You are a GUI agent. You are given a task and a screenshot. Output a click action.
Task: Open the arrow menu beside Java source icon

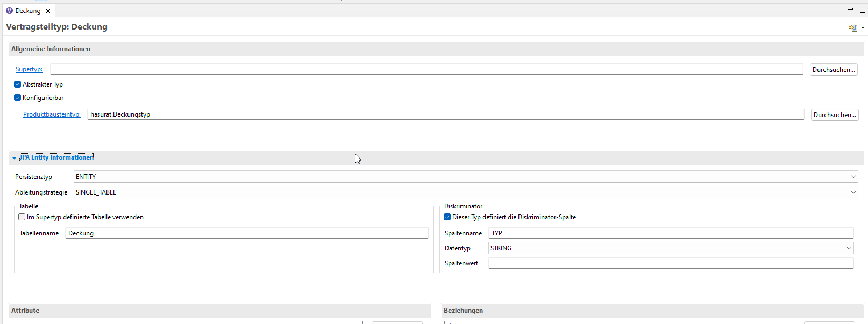pos(863,28)
